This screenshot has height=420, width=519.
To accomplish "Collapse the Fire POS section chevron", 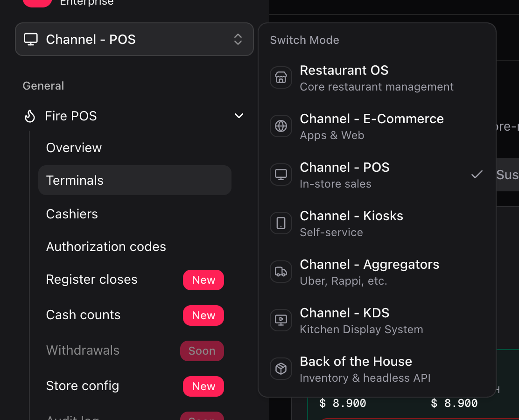I will pyautogui.click(x=239, y=116).
